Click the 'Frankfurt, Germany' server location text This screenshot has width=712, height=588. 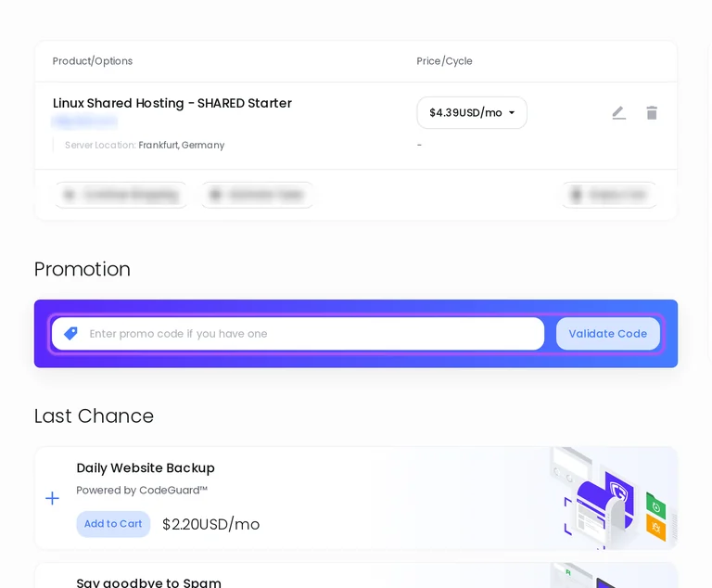181,145
